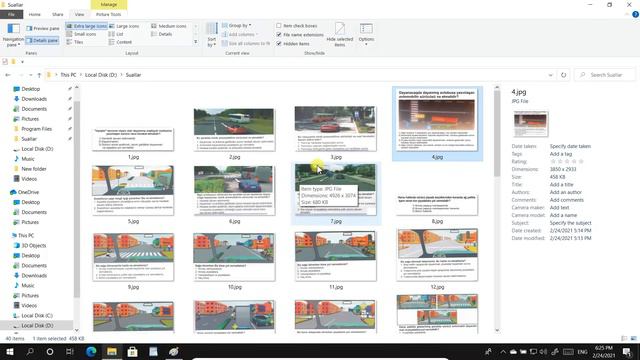The image size is (640, 360).
Task: Select the 2.jpg thumbnail
Action: pyautogui.click(x=234, y=130)
